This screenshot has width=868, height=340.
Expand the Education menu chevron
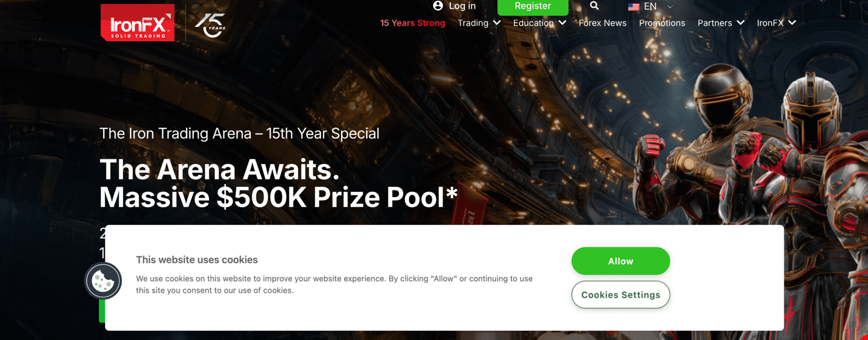click(x=562, y=23)
